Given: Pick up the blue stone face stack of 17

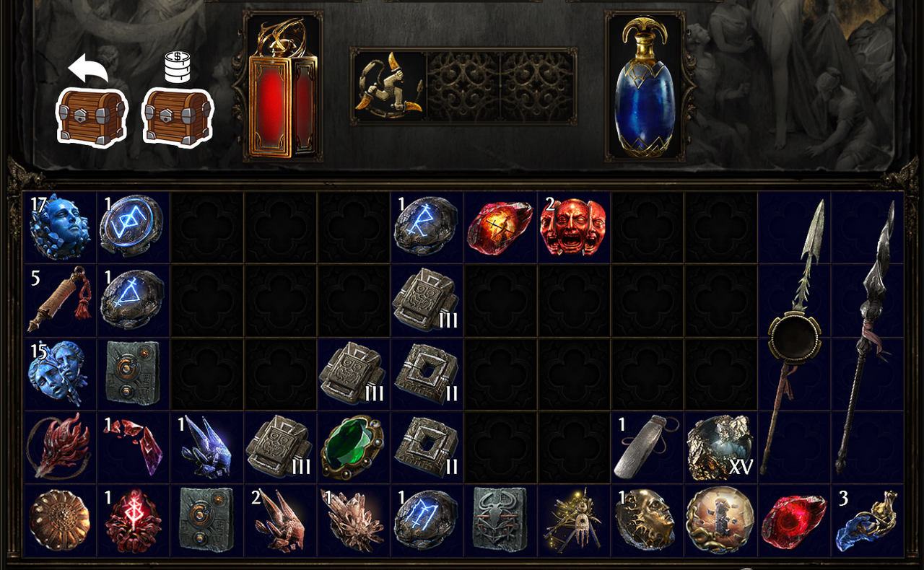Looking at the screenshot, I should click(60, 227).
